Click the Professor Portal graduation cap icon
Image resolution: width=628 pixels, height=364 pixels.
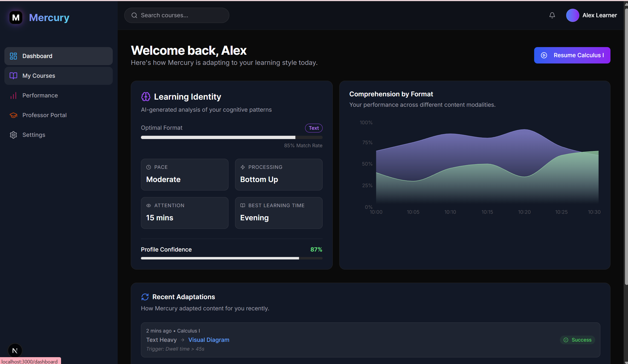click(x=13, y=115)
